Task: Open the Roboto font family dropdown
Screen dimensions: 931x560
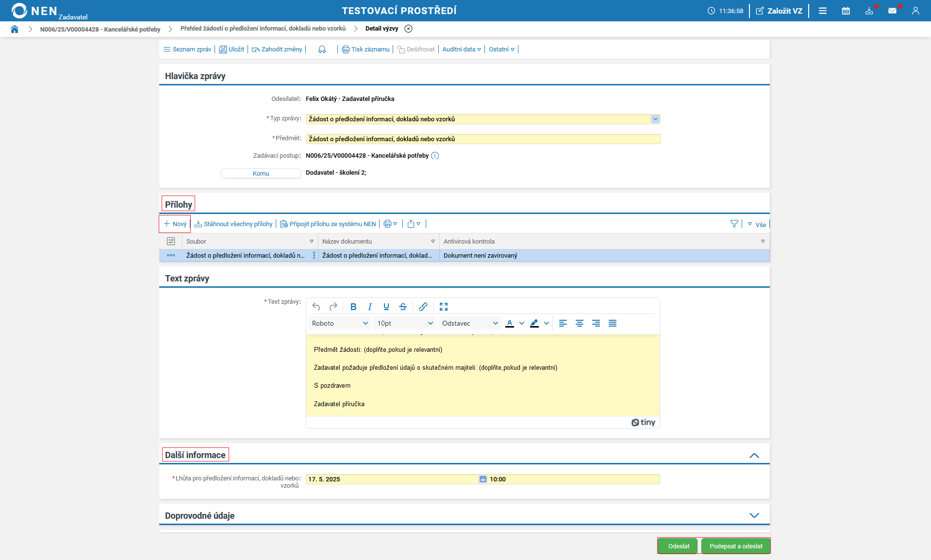Action: pos(340,323)
